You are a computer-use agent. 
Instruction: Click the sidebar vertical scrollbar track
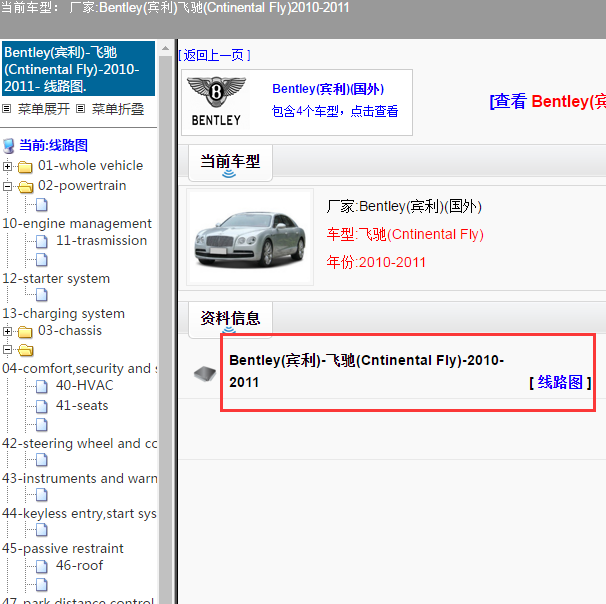pyautogui.click(x=165, y=328)
